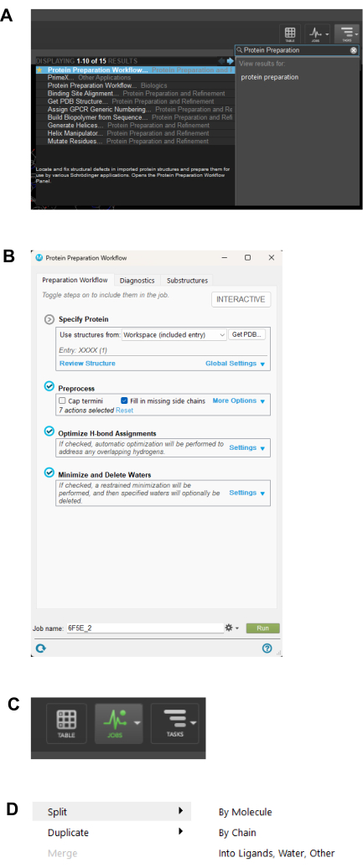Expand Preprocess More Options

click(x=239, y=400)
